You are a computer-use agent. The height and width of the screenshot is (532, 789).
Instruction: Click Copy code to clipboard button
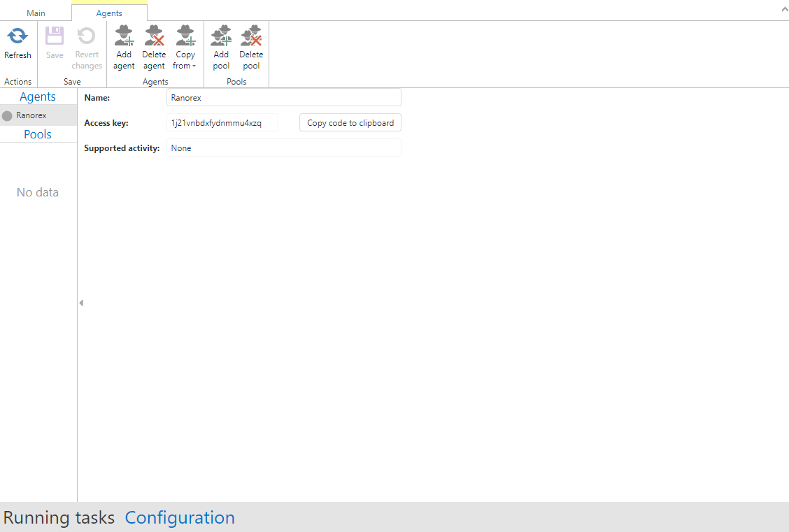coord(350,123)
